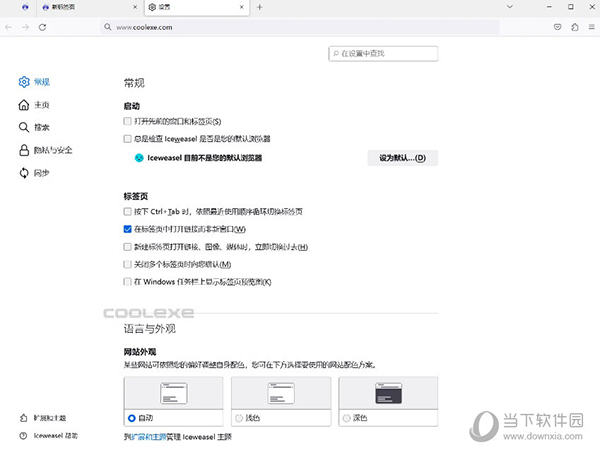The width and height of the screenshot is (600, 457).
Task: Open Iceweasel help link in sidebar
Action: [x=49, y=436]
